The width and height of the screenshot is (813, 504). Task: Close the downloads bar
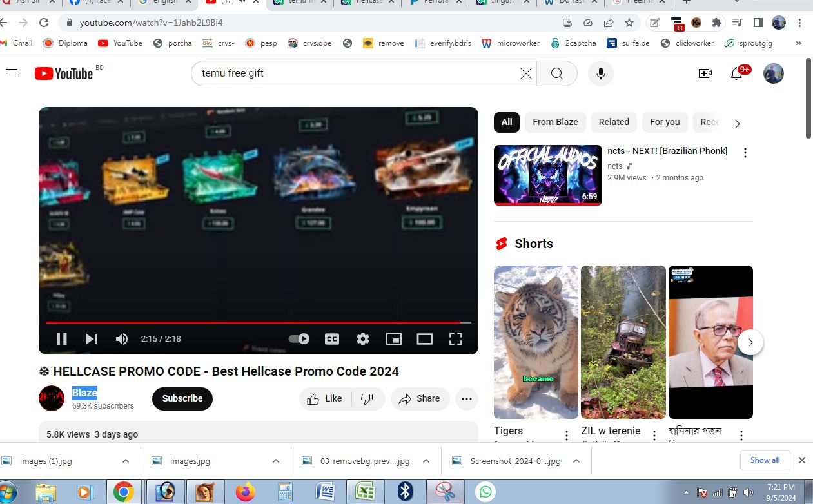click(x=802, y=460)
